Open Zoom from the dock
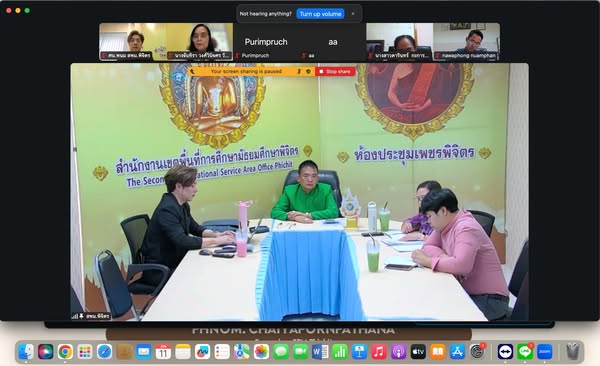This screenshot has height=366, width=600. (545, 351)
